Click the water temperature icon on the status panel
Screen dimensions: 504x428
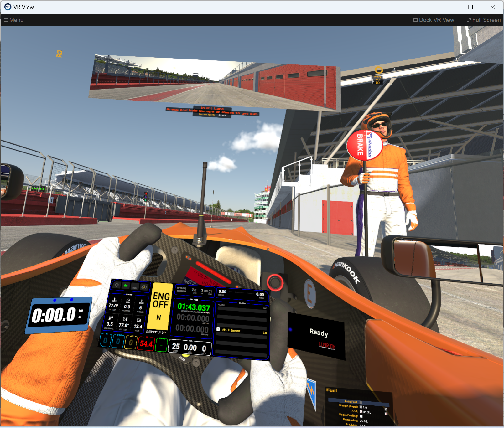click(125, 319)
